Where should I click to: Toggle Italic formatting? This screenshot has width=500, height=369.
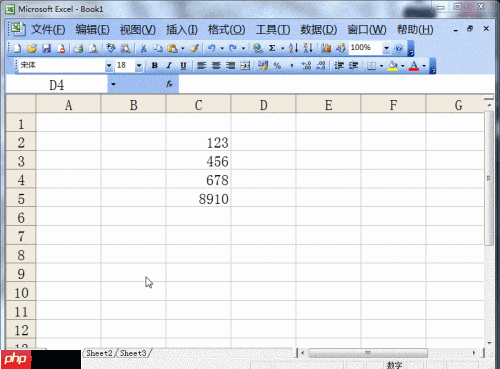click(169, 66)
